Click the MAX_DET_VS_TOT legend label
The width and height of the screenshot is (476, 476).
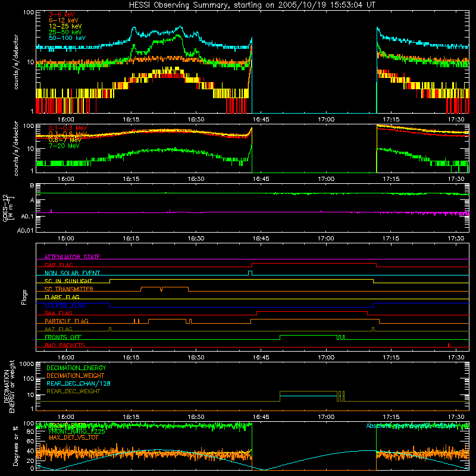(73, 437)
